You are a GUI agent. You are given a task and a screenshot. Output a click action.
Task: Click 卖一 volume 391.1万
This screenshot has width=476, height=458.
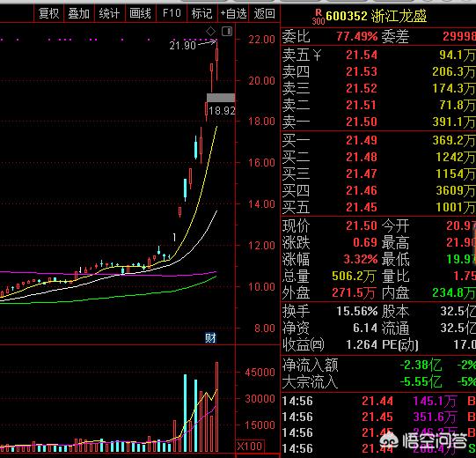click(454, 122)
